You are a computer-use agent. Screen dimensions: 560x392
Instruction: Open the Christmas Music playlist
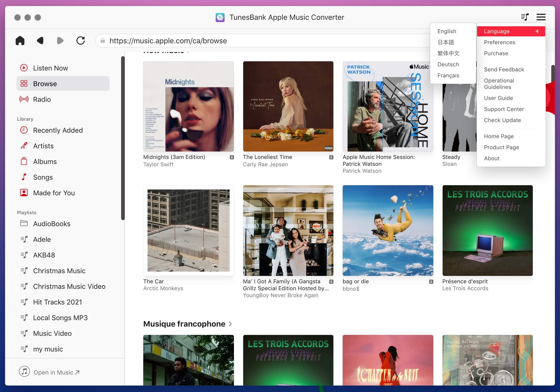63,271
